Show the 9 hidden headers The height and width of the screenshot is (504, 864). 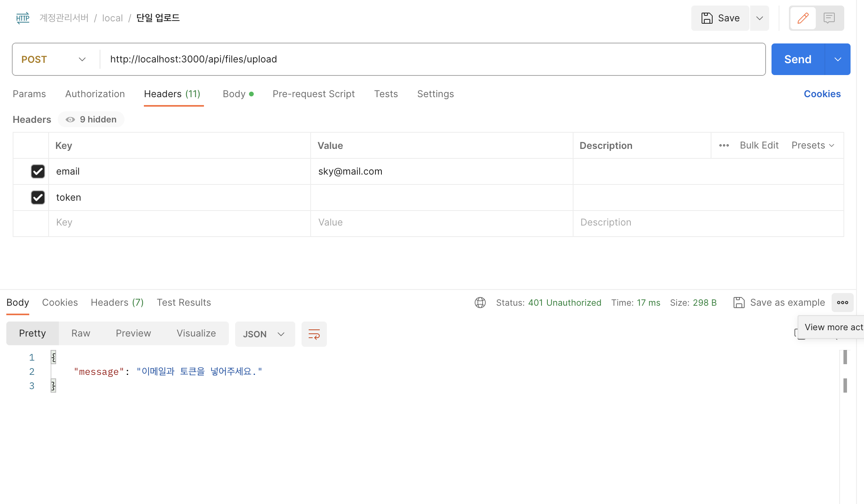click(x=91, y=120)
